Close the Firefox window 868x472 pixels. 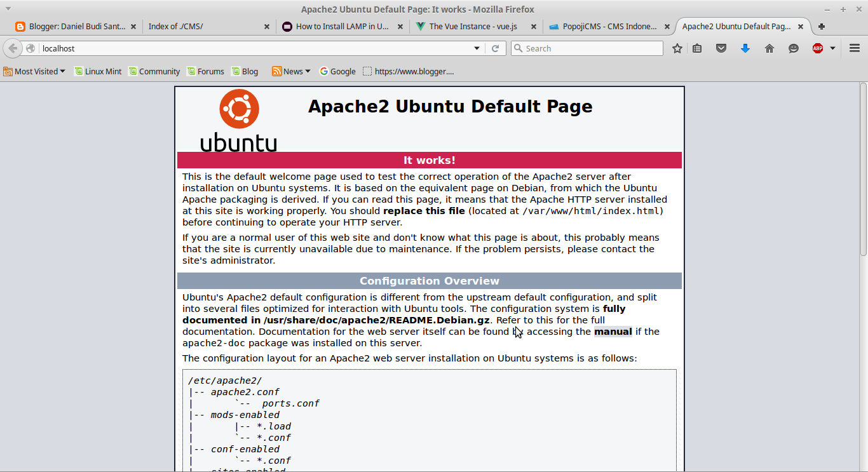(x=858, y=9)
